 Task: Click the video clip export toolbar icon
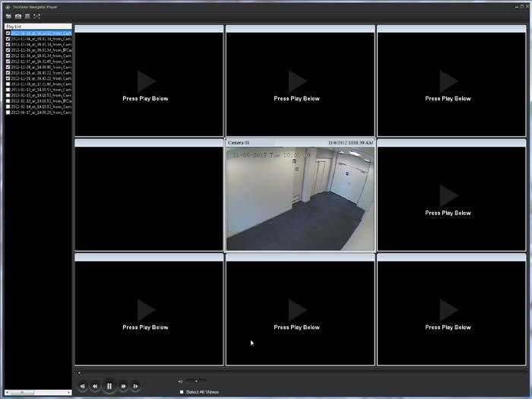tap(27, 16)
